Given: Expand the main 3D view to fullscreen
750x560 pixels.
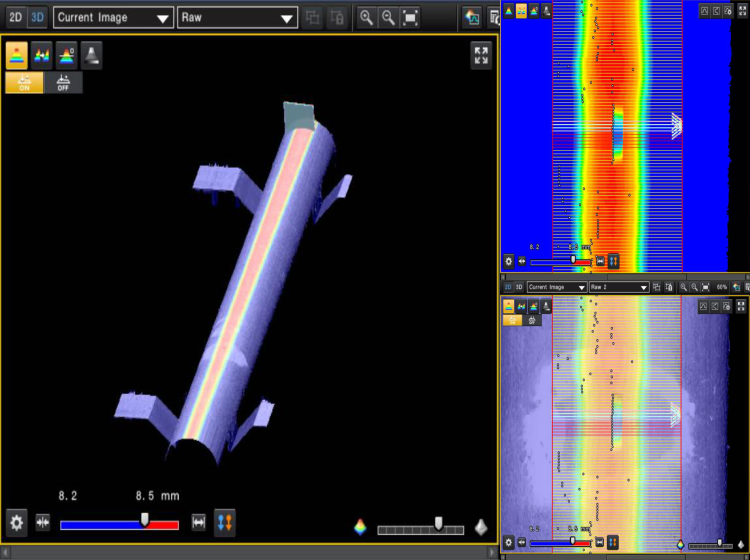Looking at the screenshot, I should point(481,55).
